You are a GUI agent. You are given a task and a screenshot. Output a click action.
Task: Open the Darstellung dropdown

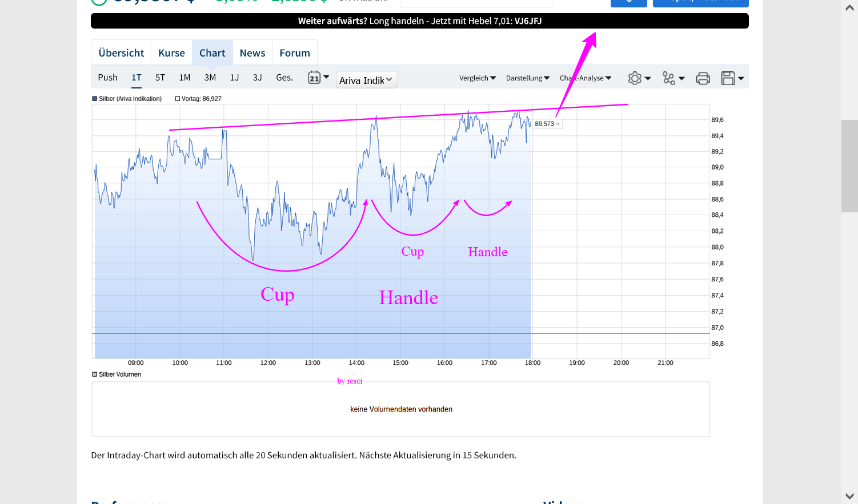(x=528, y=78)
